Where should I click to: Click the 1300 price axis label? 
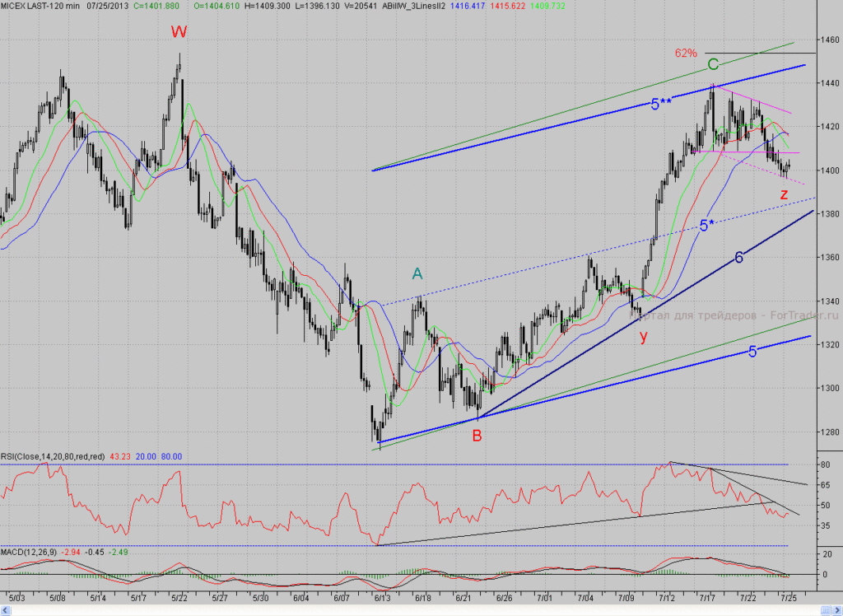click(x=830, y=388)
